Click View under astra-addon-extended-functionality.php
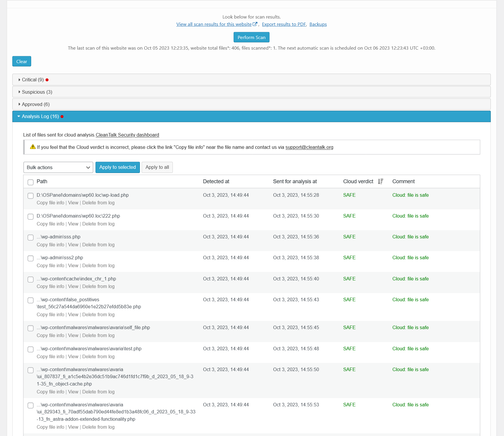 [x=73, y=427]
